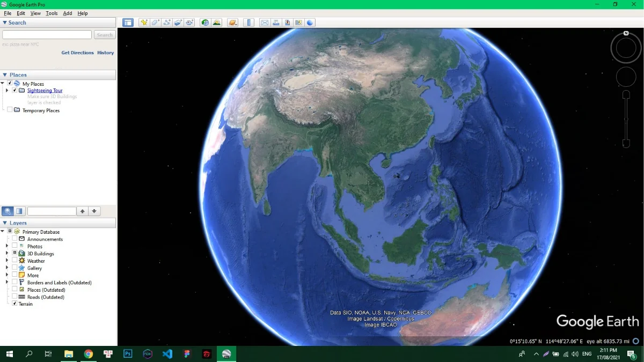This screenshot has height=362, width=644.
Task: Enable Borders and Labels layer checkbox
Action: pos(14,282)
